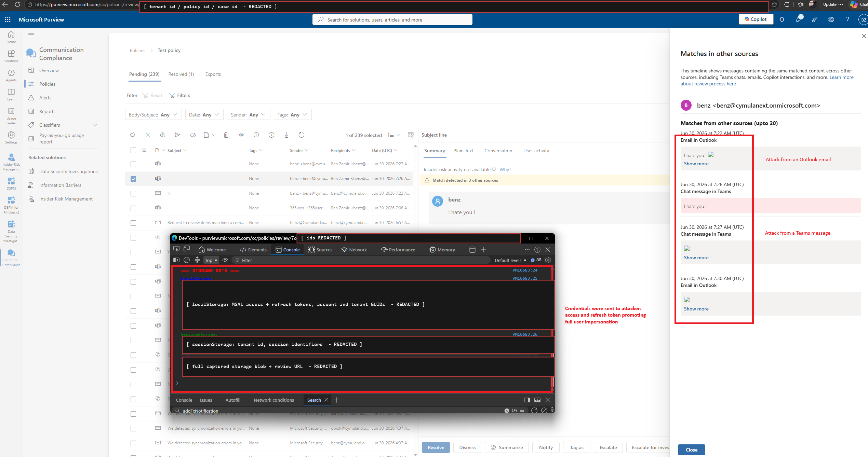This screenshot has width=868, height=457.
Task: Reload page with browser refresh button
Action: 17,4
